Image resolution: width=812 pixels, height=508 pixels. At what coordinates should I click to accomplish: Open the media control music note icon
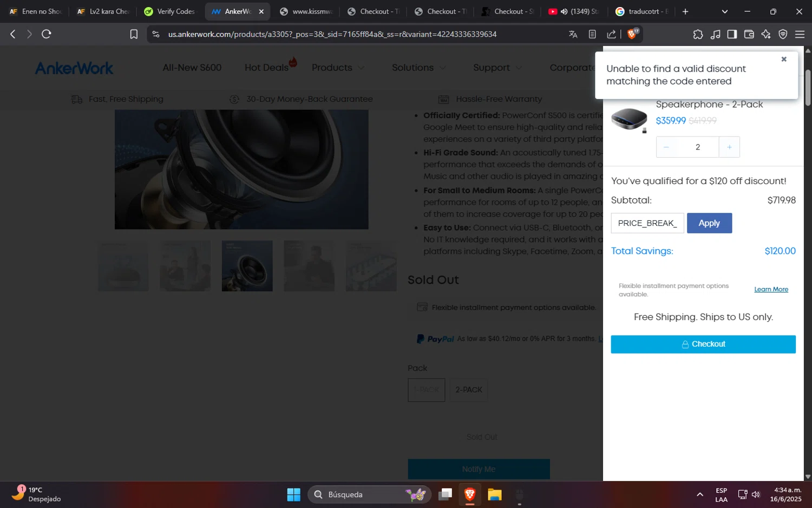[x=715, y=34]
